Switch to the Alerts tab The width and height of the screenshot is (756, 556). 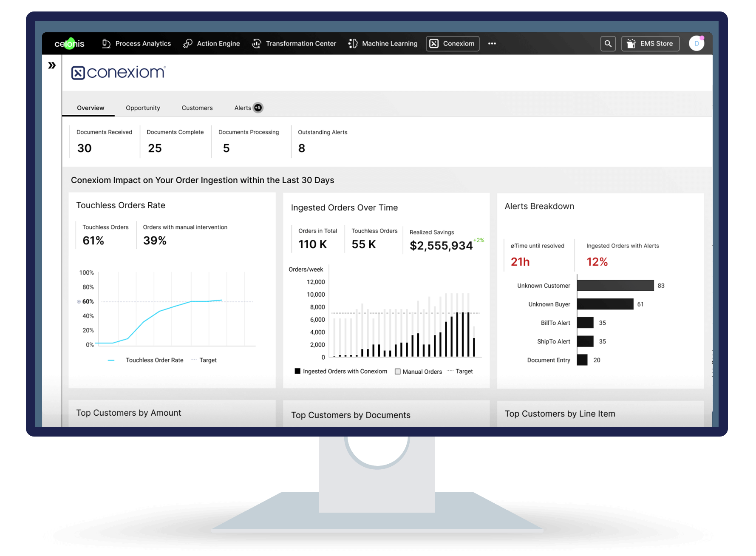click(x=243, y=108)
